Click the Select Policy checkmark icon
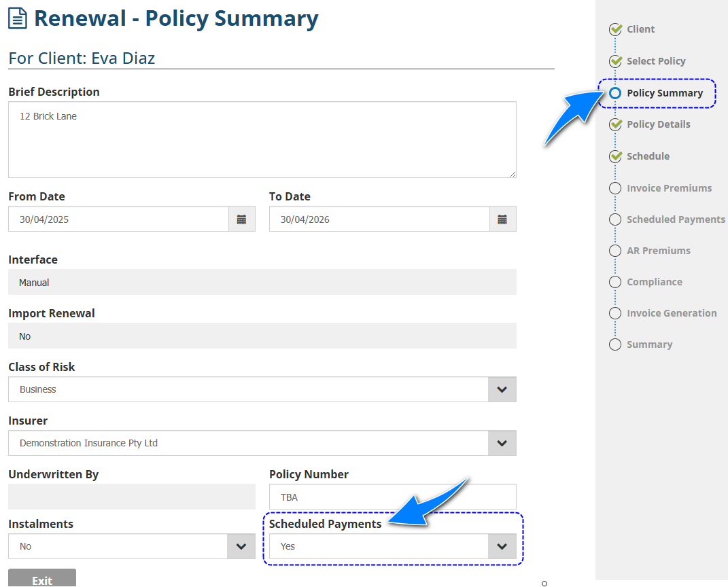 coord(616,61)
